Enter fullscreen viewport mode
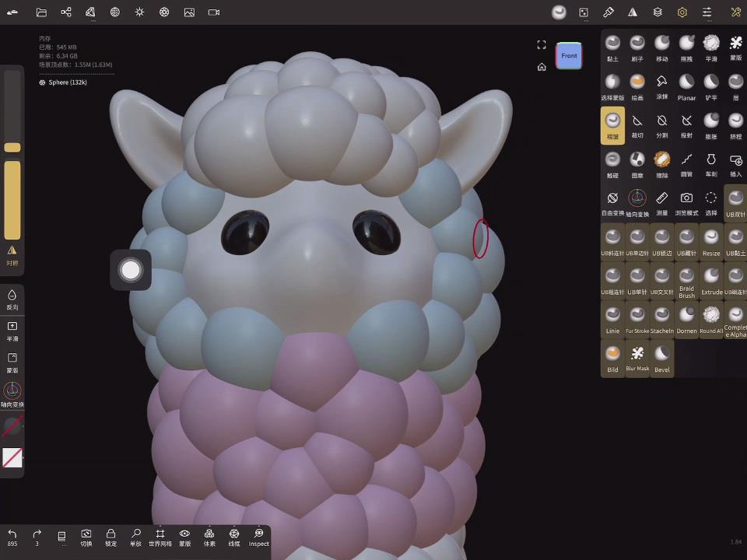 pos(542,45)
